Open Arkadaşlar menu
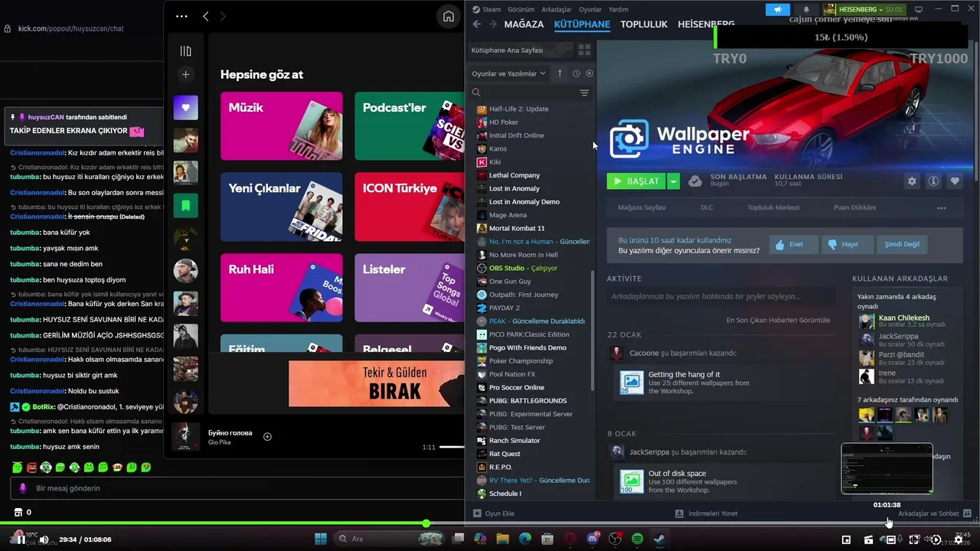 tap(557, 9)
